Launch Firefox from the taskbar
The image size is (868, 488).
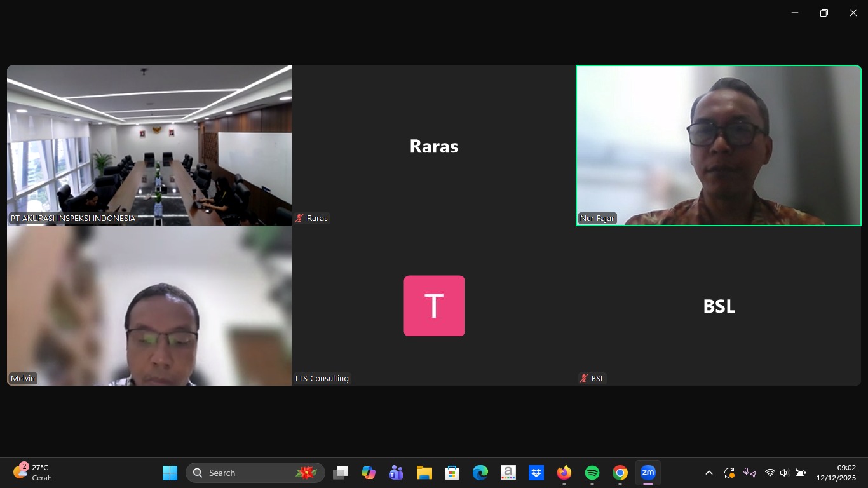(x=564, y=473)
